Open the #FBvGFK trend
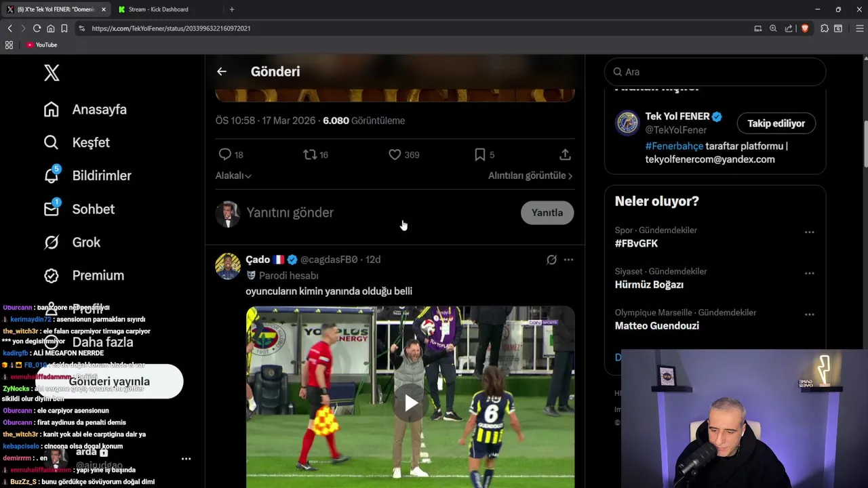The image size is (868, 488). [x=636, y=243]
